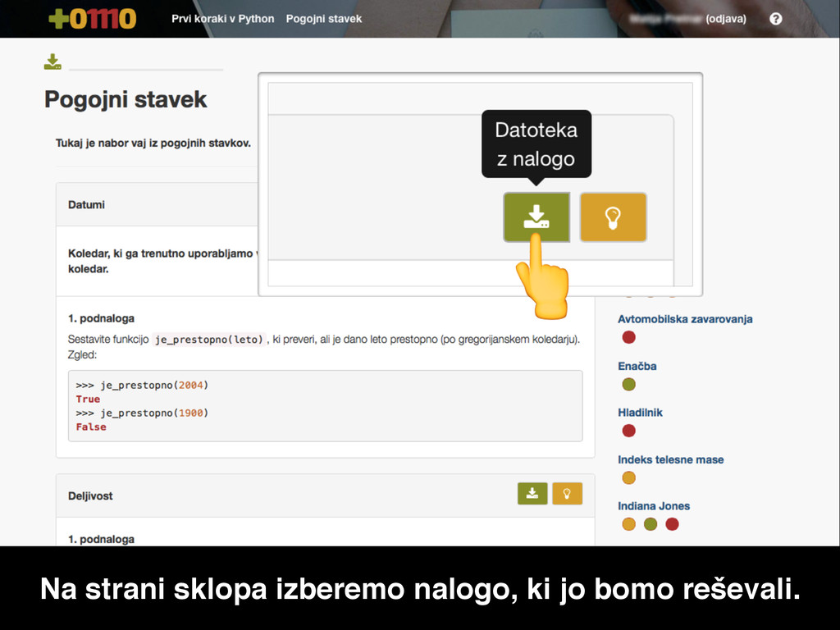Click the Pogojni stavek page heading
The width and height of the screenshot is (840, 630).
tap(126, 99)
